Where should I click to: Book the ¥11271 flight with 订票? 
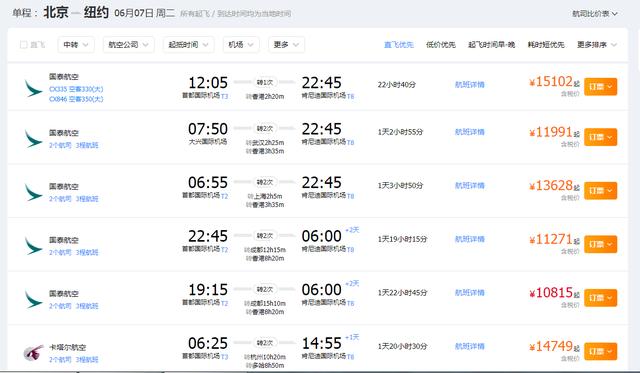click(600, 244)
